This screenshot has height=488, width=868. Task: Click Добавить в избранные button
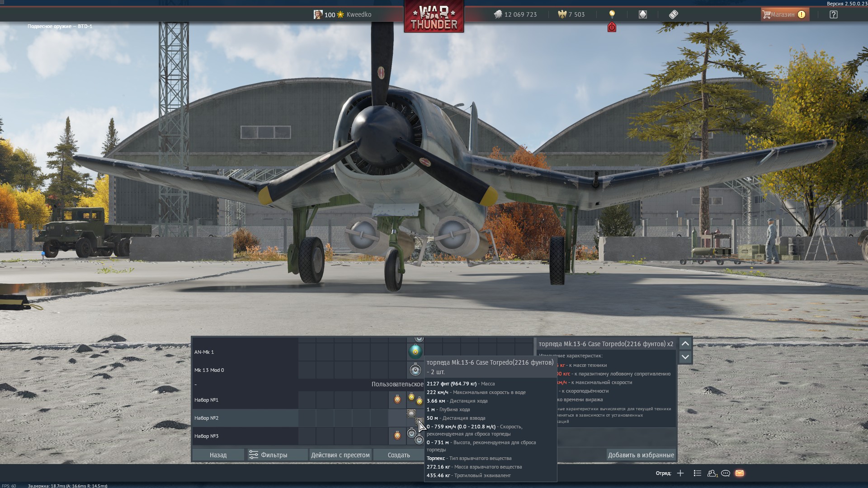pos(641,455)
